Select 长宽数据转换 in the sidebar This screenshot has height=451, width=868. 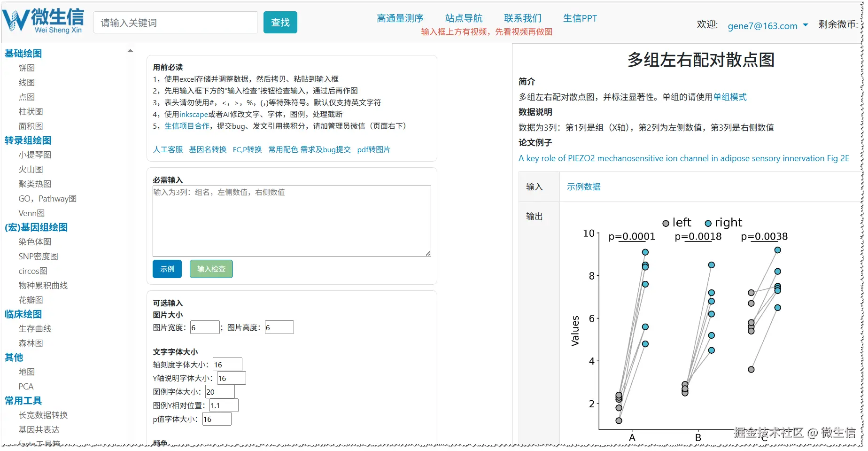coord(43,415)
